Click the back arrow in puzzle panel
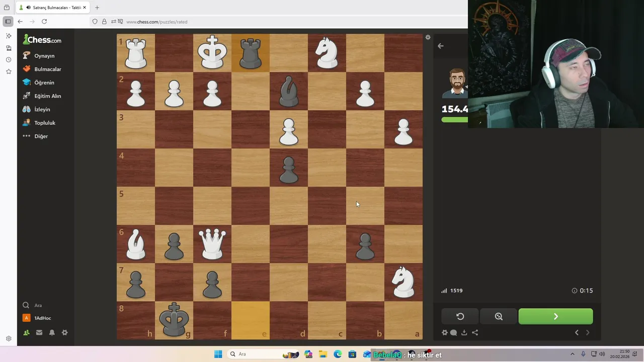The width and height of the screenshot is (644, 362). coord(441,46)
